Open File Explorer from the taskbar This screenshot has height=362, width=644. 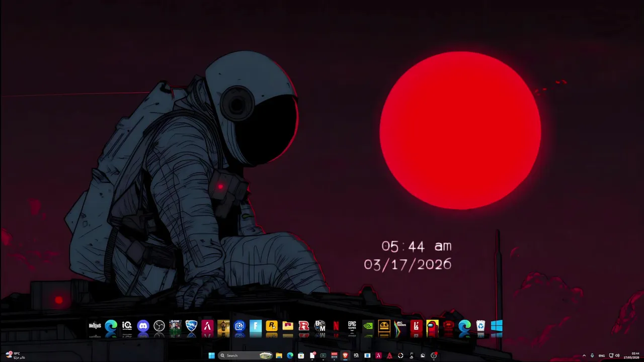click(279, 355)
